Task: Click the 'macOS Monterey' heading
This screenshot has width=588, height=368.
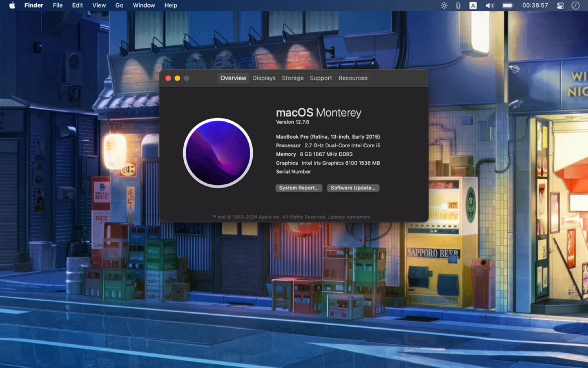Action: (x=318, y=112)
